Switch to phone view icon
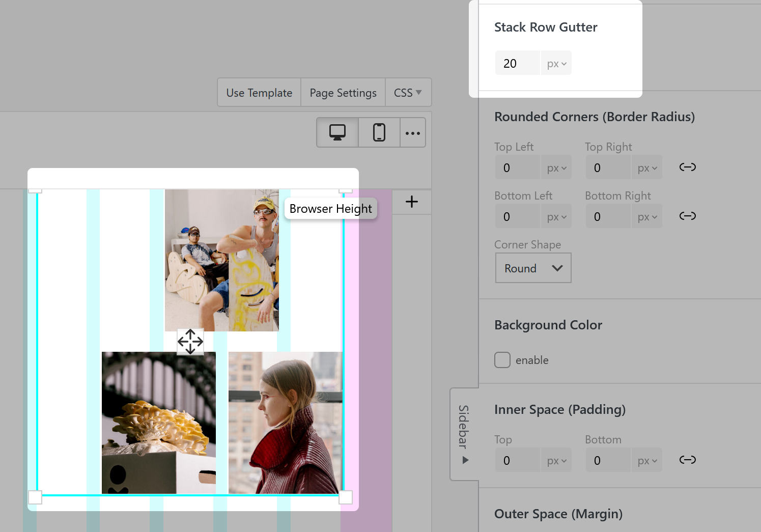The height and width of the screenshot is (532, 761). click(379, 132)
